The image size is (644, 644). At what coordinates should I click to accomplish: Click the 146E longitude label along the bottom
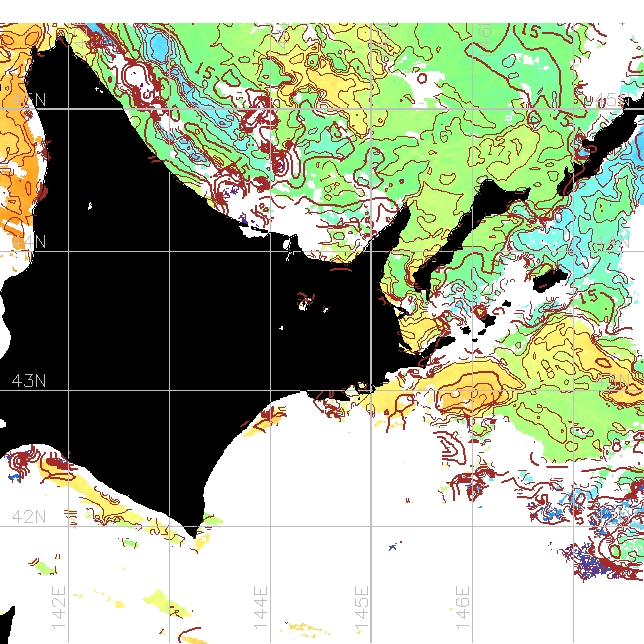[x=463, y=607]
